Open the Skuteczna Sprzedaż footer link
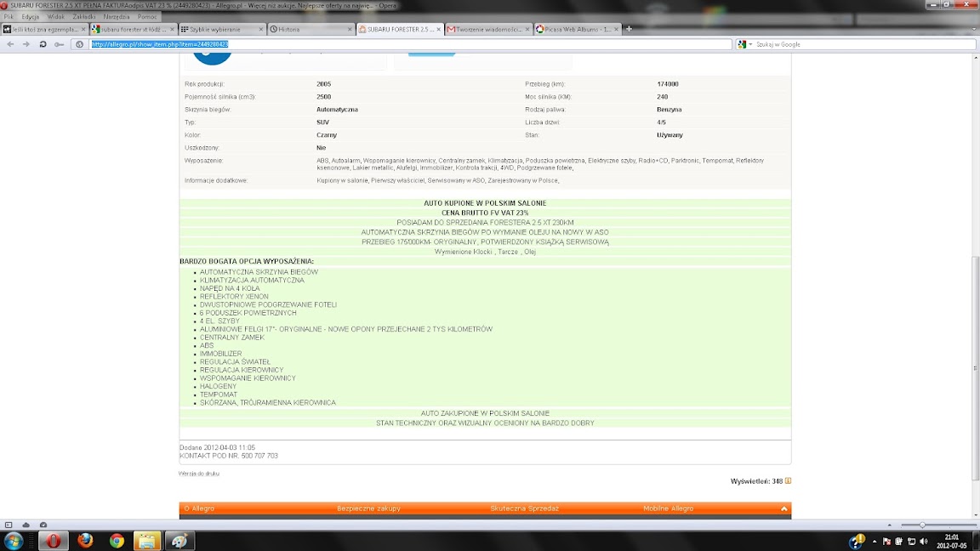 524,508
